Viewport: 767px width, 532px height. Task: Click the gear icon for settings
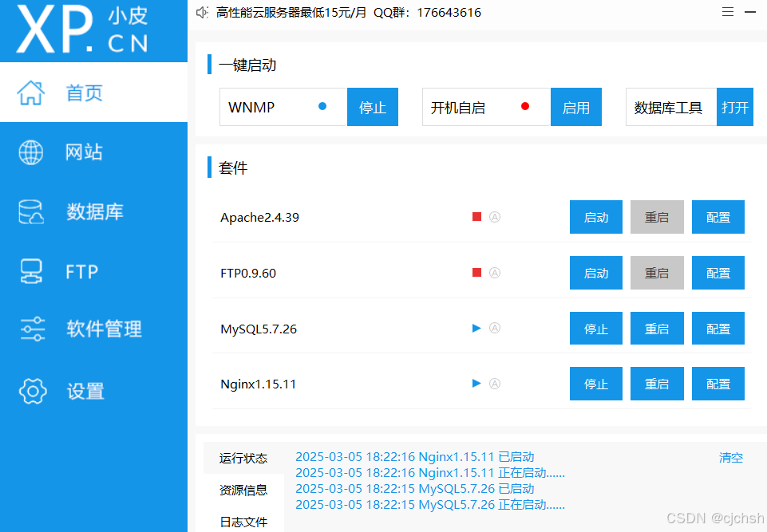pyautogui.click(x=32, y=391)
